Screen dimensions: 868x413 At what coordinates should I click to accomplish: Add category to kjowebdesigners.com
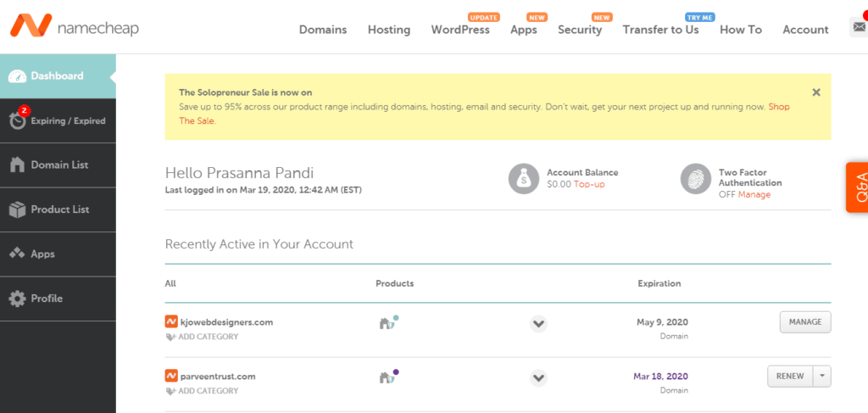coord(202,337)
